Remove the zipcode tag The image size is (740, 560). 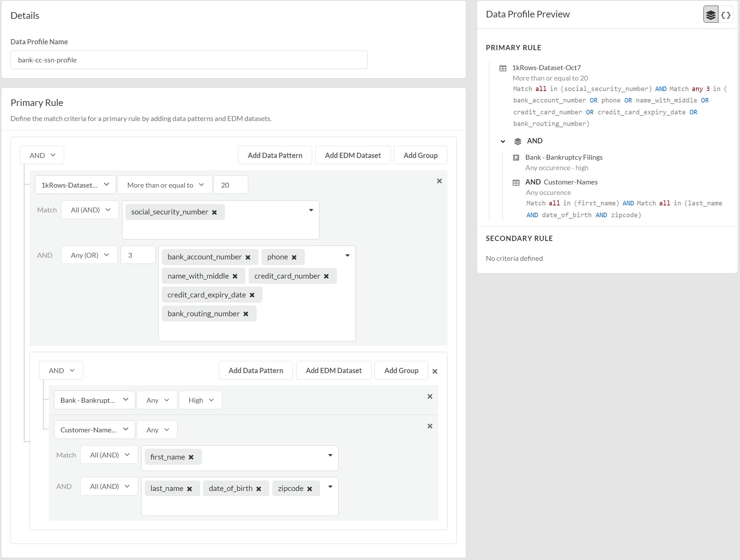[309, 489]
